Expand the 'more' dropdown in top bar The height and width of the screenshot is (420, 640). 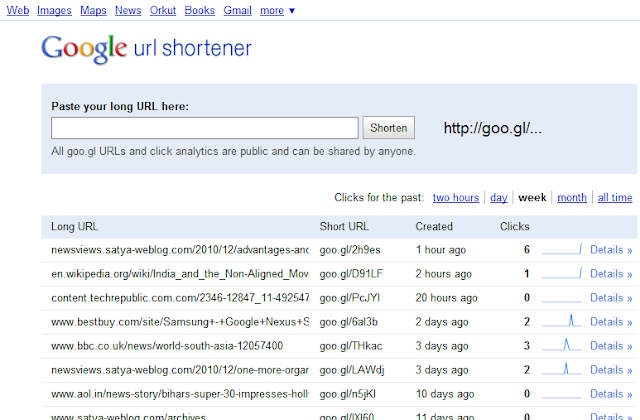tap(277, 11)
